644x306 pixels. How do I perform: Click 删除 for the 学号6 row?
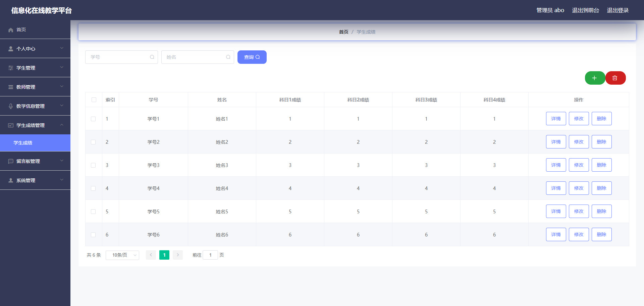pyautogui.click(x=601, y=234)
